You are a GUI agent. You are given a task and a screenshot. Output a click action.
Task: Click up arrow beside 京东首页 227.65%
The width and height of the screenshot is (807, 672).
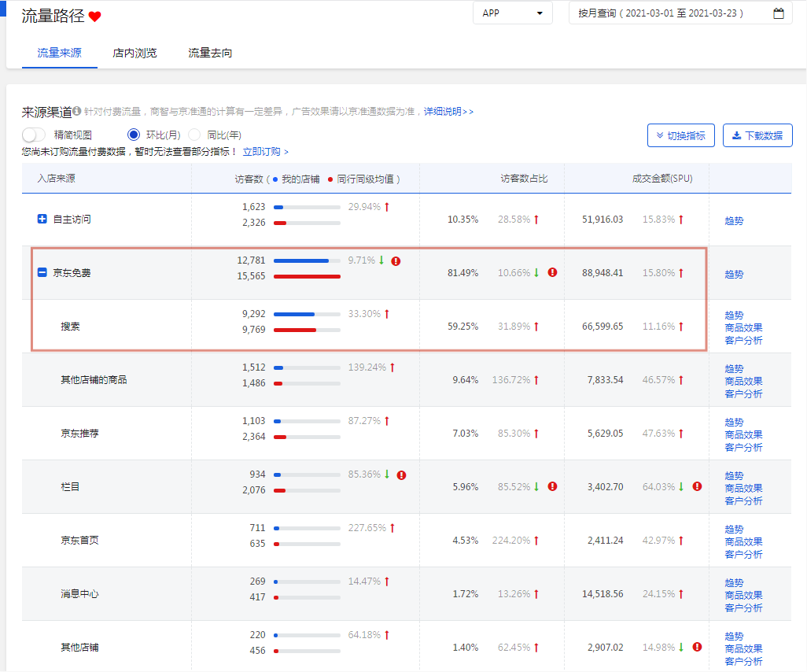tap(392, 528)
